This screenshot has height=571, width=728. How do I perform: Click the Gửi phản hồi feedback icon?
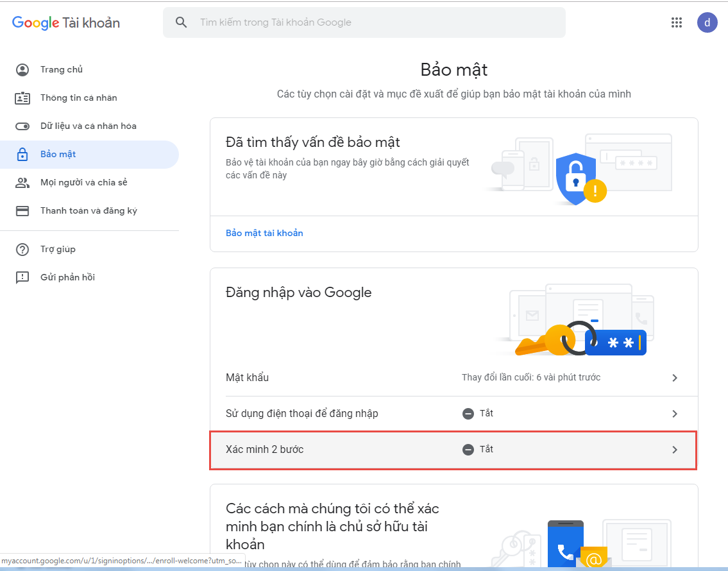coord(22,278)
